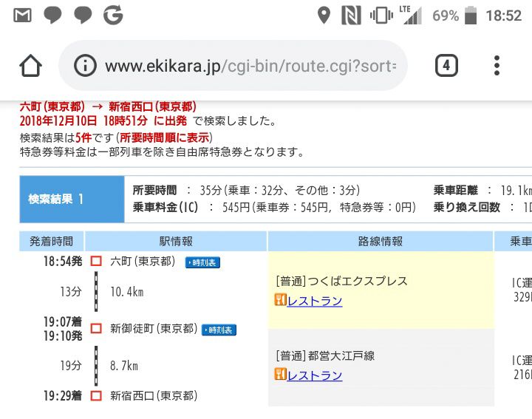This screenshot has height=419, width=532.
Task: Tap the 19:07着 arrival time
Action: [x=63, y=321]
